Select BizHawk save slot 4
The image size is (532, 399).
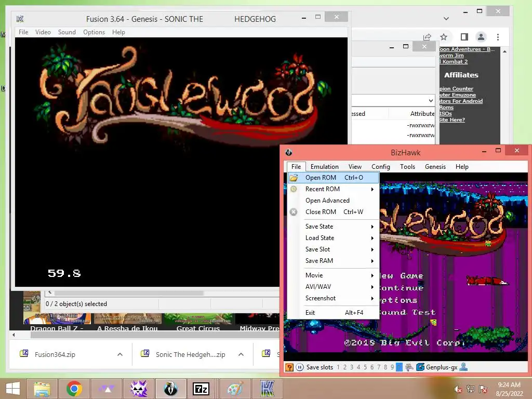click(358, 367)
